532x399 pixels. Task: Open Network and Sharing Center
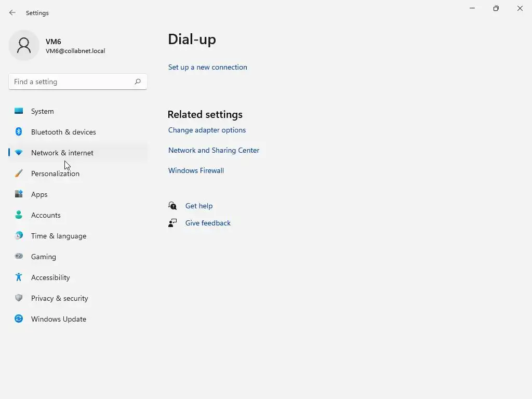coord(214,150)
